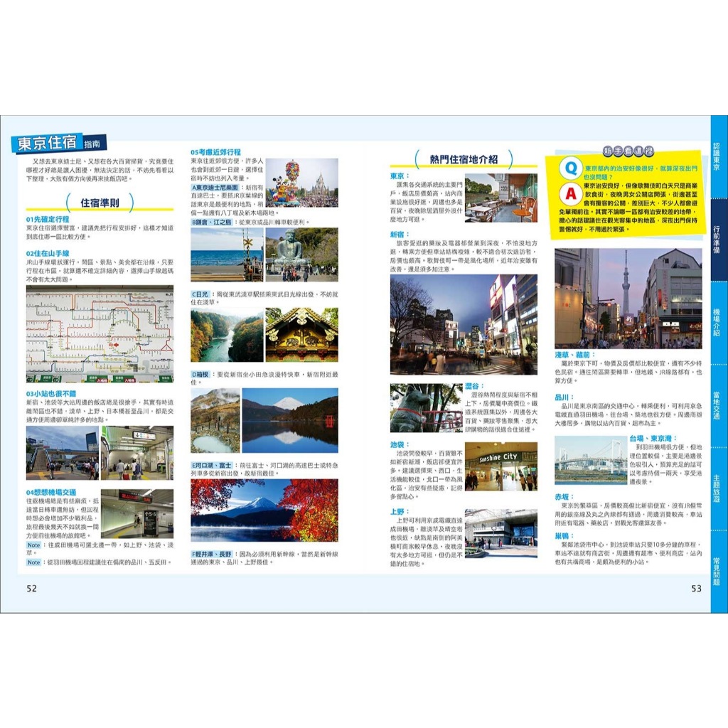728x728 pixels.
Task: Click the 熱門住宿地介紹 section heading
Action: 463,159
